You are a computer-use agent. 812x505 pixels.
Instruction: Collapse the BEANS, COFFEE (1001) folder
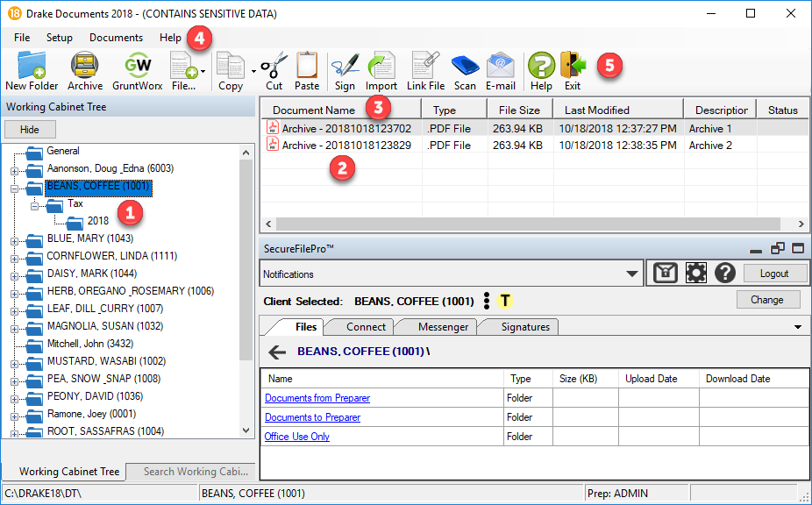tap(14, 188)
